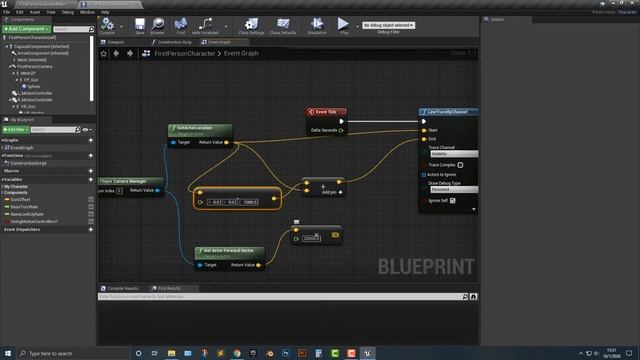The height and width of the screenshot is (360, 640).
Task: Open the Draw Debug Type dropdown
Action: [454, 189]
